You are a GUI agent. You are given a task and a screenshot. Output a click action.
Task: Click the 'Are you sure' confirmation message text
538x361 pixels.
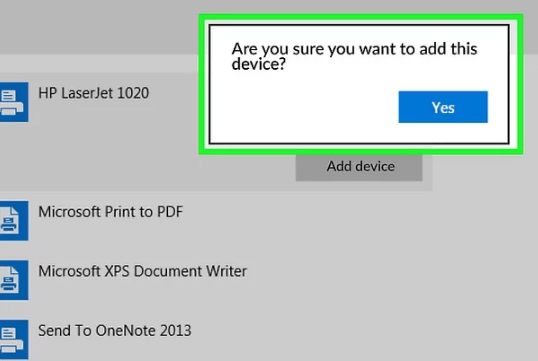[x=354, y=56]
